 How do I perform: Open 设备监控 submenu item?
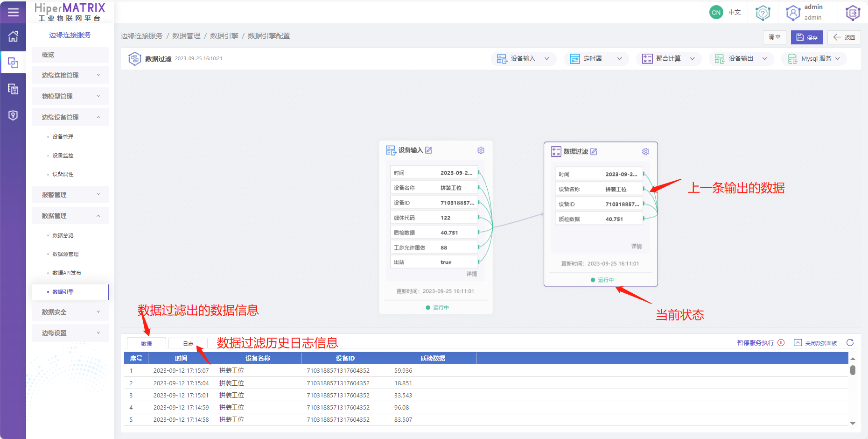click(x=63, y=156)
